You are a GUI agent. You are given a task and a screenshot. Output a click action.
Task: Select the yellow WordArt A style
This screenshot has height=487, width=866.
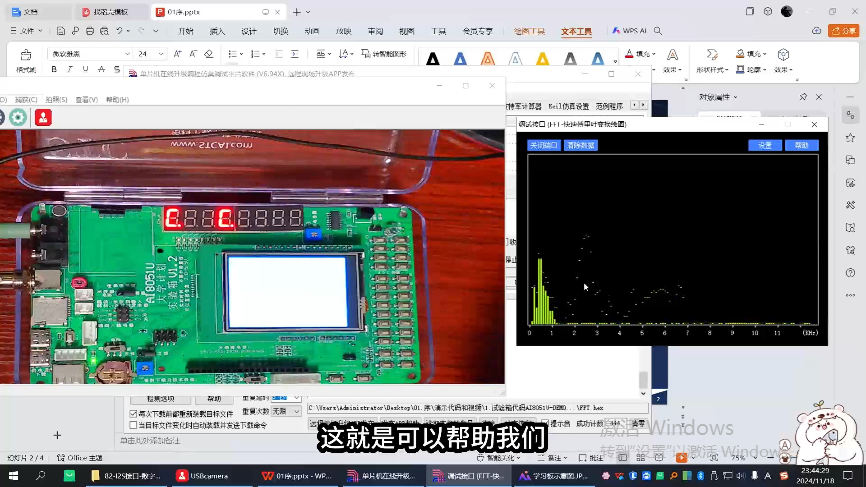point(542,58)
